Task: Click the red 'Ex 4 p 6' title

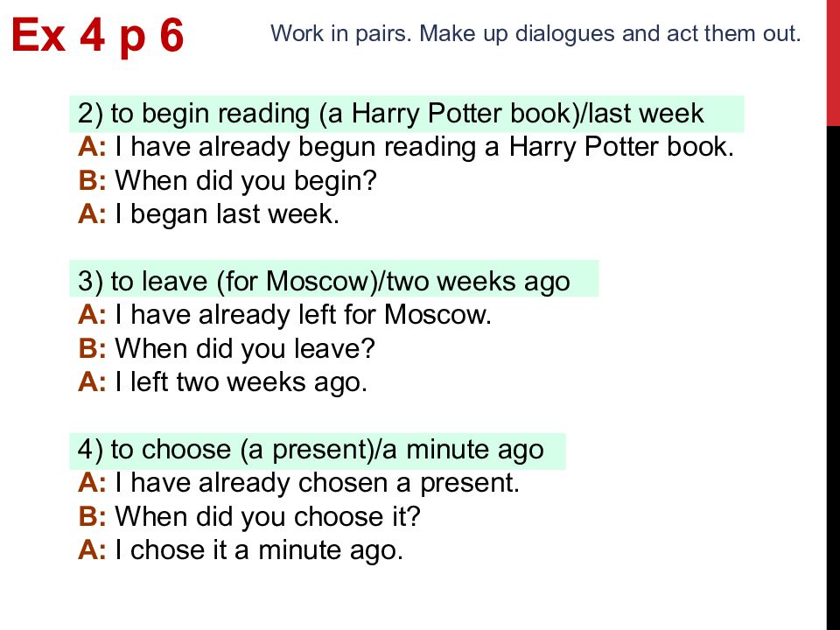Action: click(x=97, y=37)
